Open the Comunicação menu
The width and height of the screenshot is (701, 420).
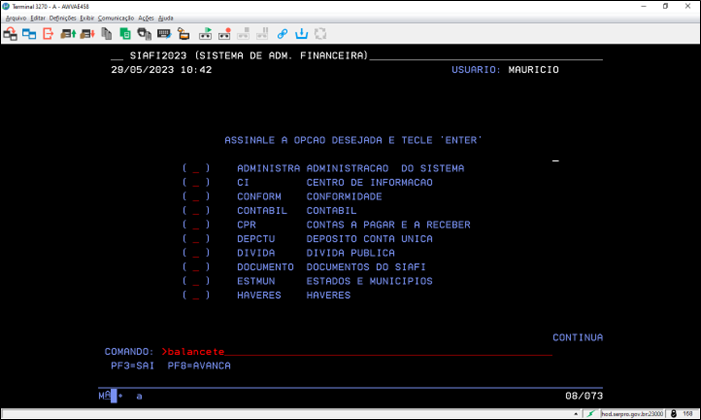coord(116,18)
